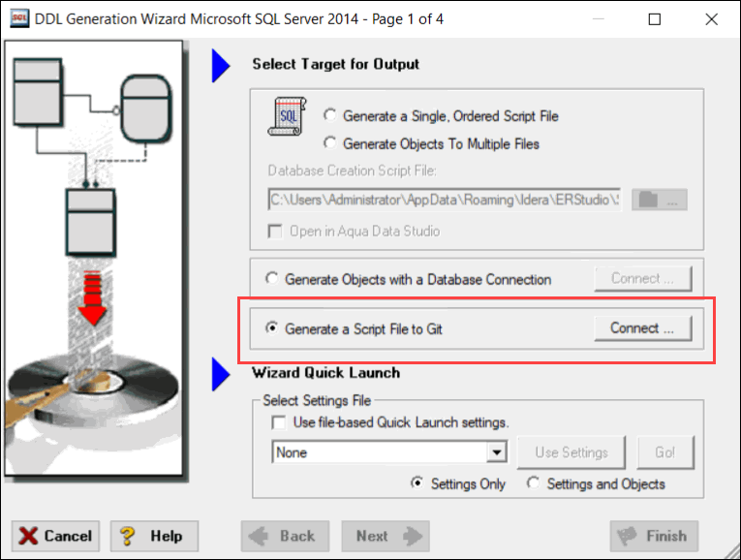
Task: Click the SQL script document icon
Action: (288, 116)
